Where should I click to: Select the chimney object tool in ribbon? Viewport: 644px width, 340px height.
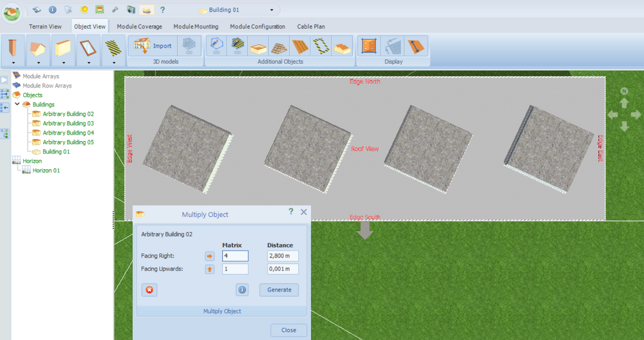(13, 47)
